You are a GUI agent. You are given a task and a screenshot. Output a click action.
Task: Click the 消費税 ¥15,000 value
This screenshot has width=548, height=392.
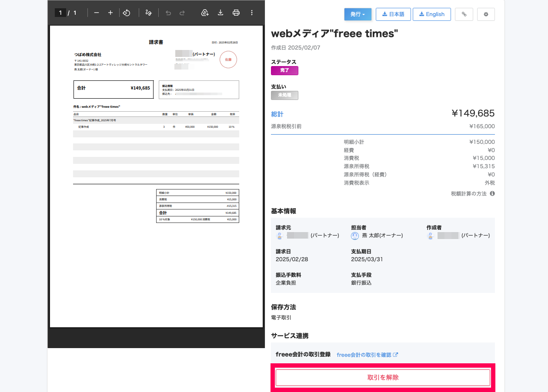tap(484, 158)
